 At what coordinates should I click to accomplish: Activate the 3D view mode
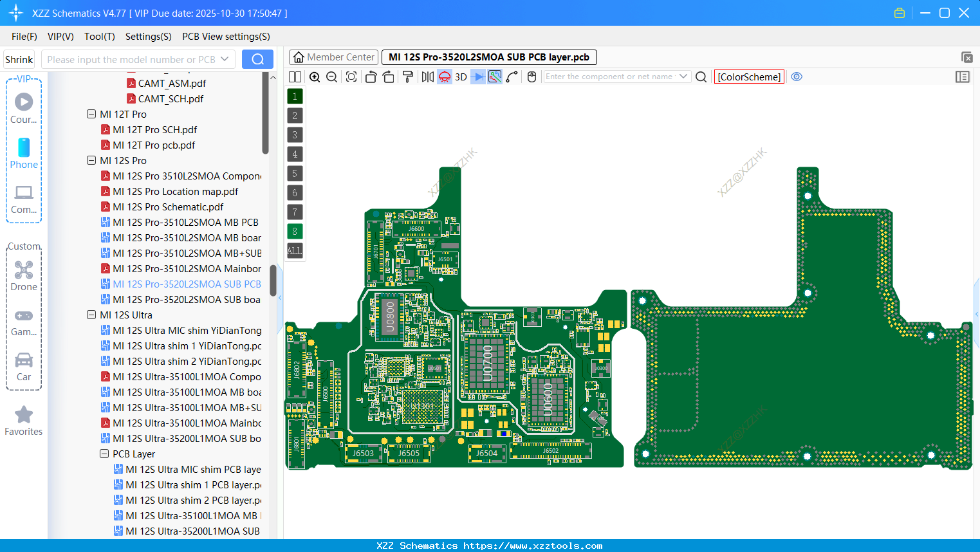coord(461,77)
